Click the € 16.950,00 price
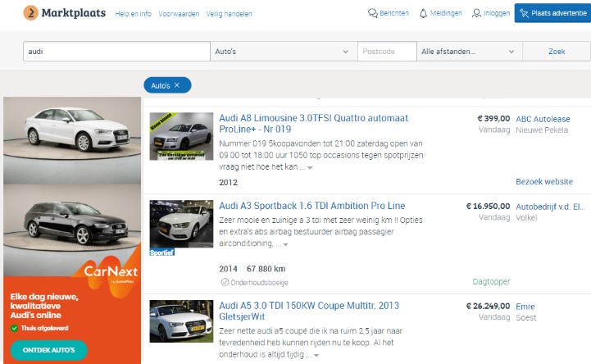 [x=488, y=207]
